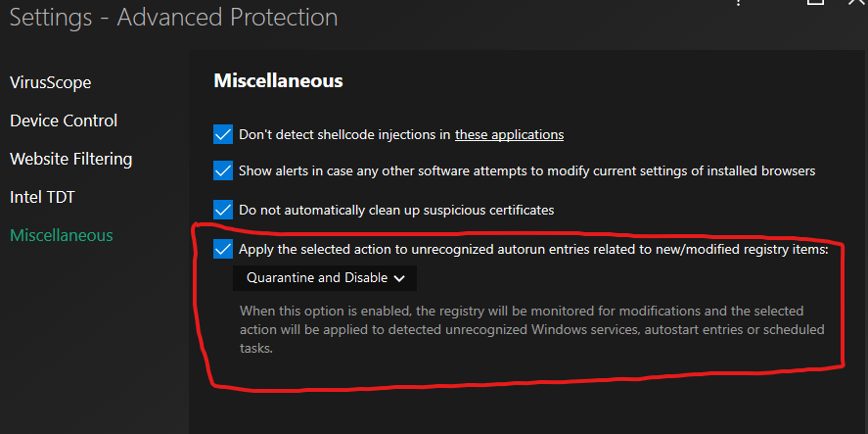Viewport: 868px width, 434px height.
Task: Switch to the Intel TDT section
Action: [x=42, y=197]
